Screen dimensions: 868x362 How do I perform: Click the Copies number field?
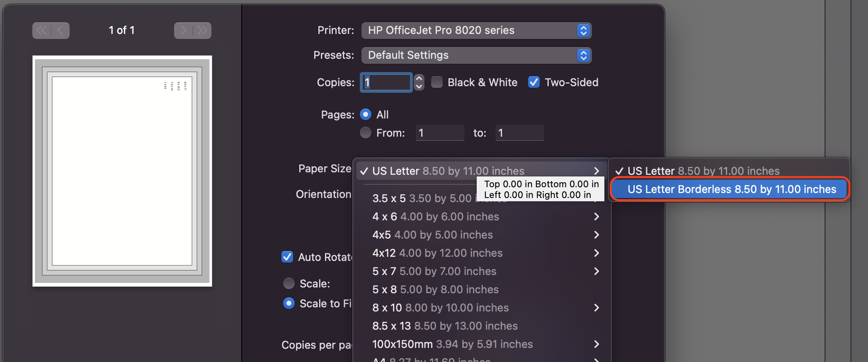(386, 82)
